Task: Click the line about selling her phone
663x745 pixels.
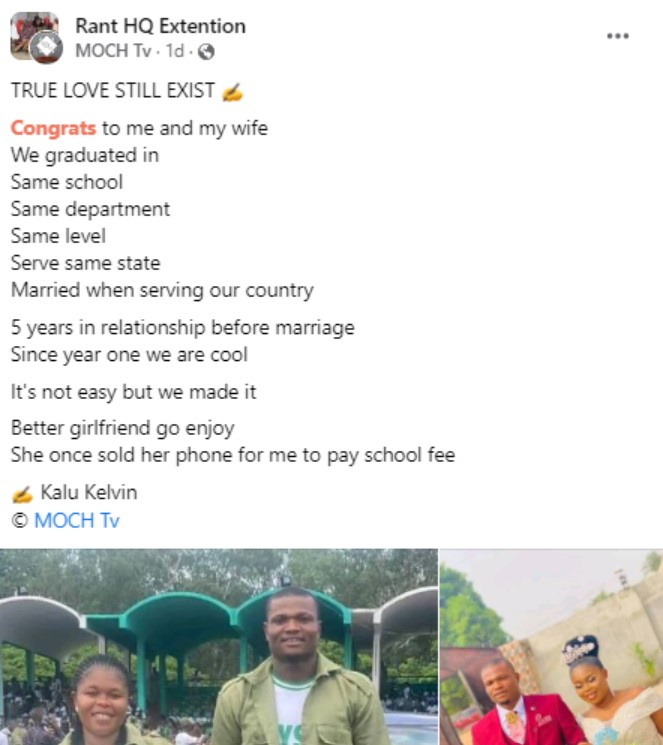Action: point(233,455)
